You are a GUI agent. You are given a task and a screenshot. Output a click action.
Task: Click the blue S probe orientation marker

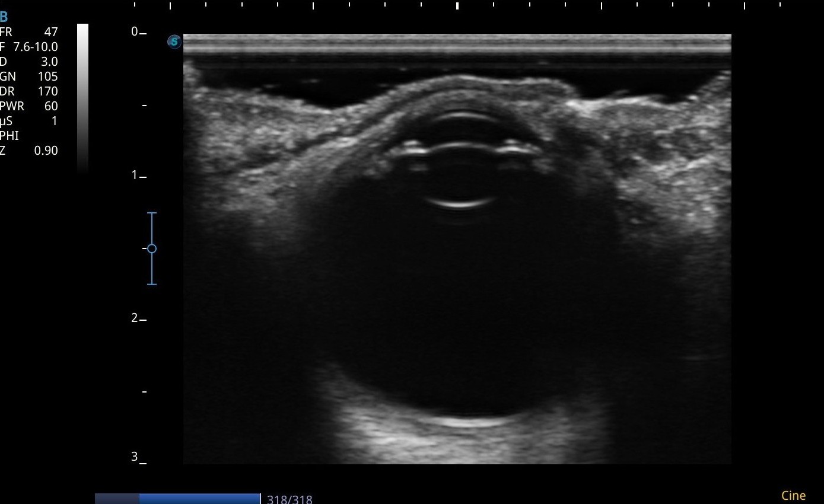coord(174,42)
